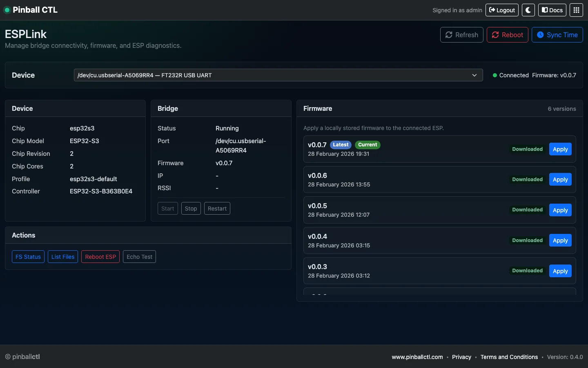Toggle dark mode with the moon icon
This screenshot has height=368, width=588.
[x=528, y=10]
